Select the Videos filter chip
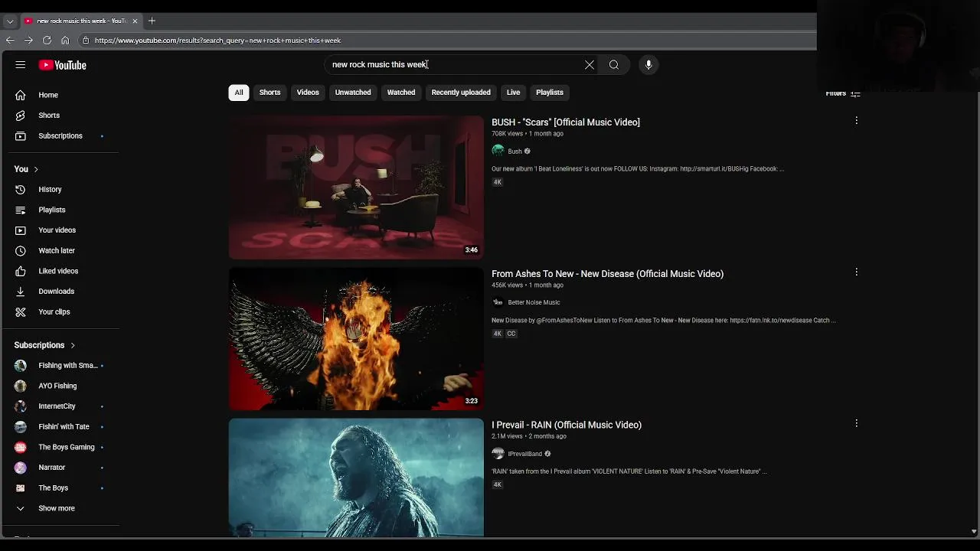The width and height of the screenshot is (980, 551). click(x=308, y=93)
